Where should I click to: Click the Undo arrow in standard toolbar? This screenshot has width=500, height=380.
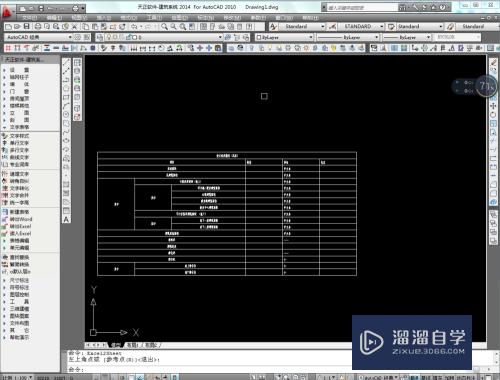click(134, 26)
